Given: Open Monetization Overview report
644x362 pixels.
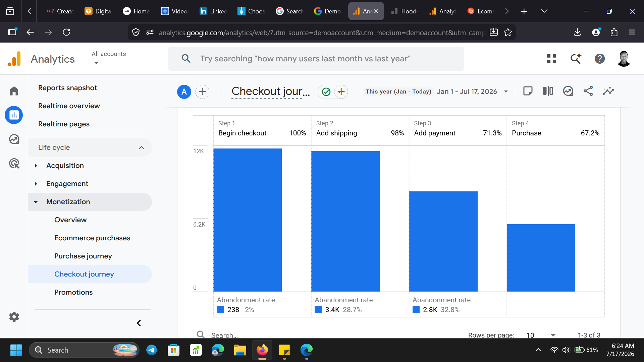Looking at the screenshot, I should 70,220.
